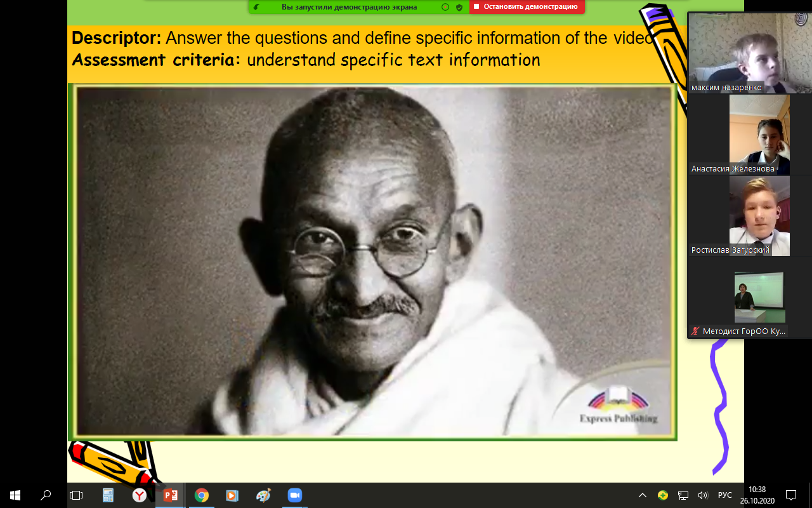Viewport: 812px width, 508px height.
Task: Click the green shield security icon
Action: tap(459, 7)
